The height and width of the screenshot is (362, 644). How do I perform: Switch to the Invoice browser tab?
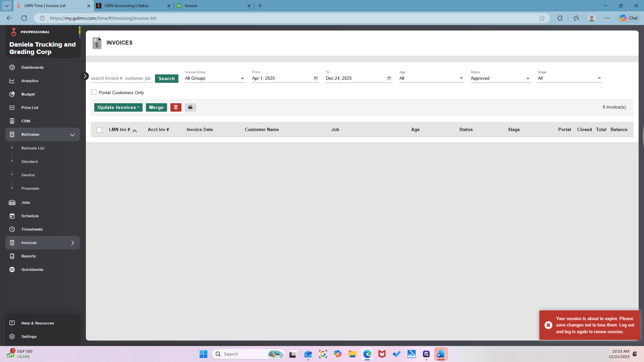214,6
